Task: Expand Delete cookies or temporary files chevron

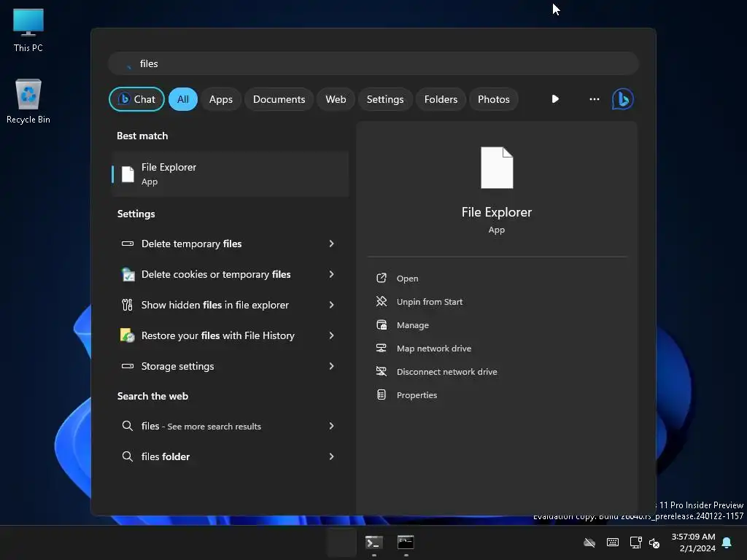Action: tap(332, 274)
